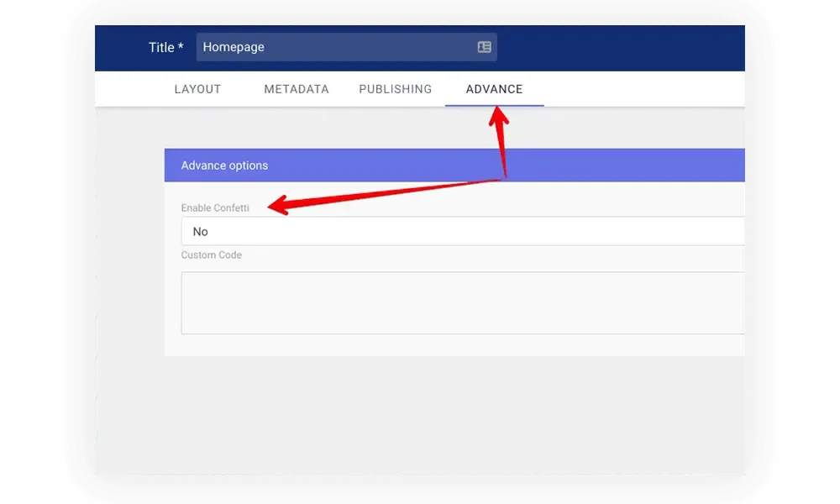Open the Metadata tab

coord(297,89)
